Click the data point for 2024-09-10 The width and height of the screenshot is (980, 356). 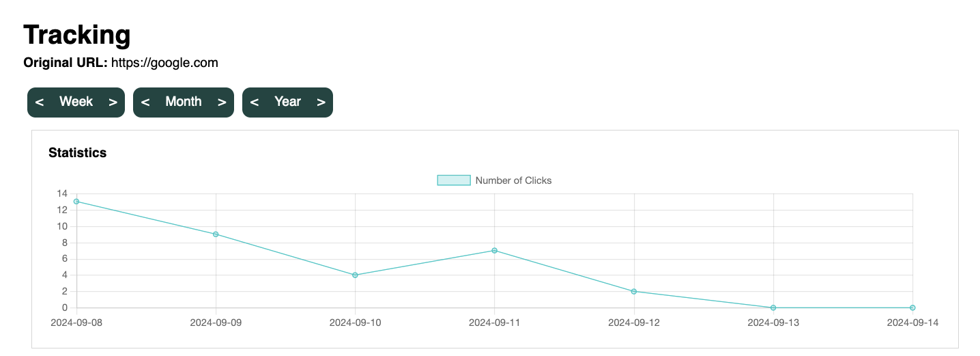click(355, 275)
